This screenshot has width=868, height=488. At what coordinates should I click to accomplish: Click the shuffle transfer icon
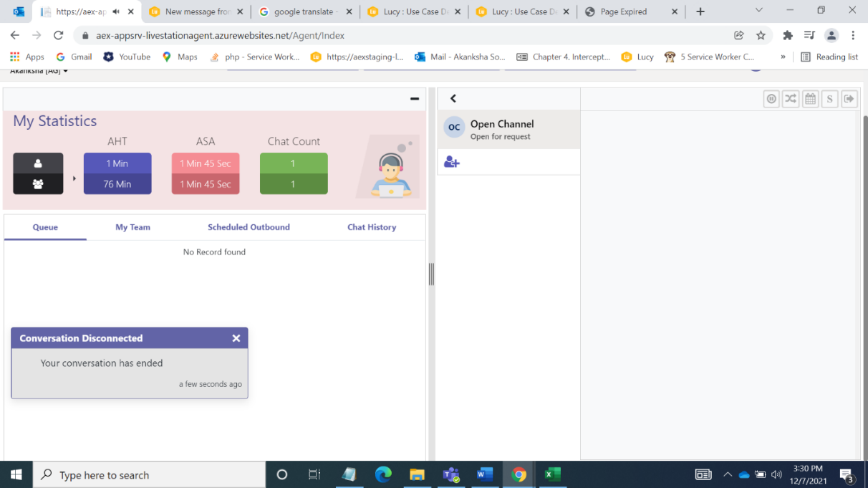(x=791, y=99)
